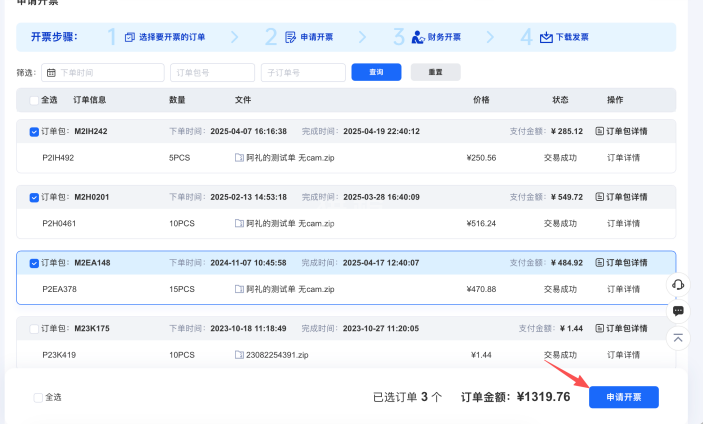Click file icon of P2H0461 zip file
This screenshot has height=424, width=703.
pos(239,223)
